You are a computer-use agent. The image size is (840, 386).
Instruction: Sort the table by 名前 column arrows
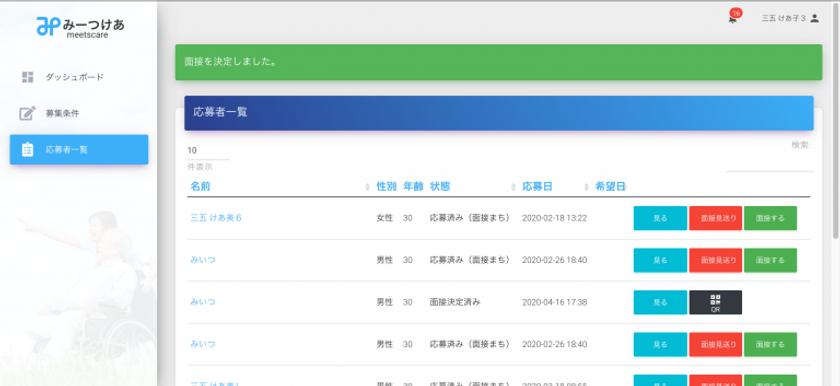coord(368,187)
